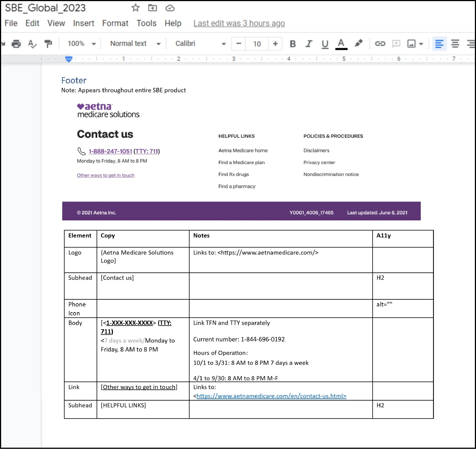The width and height of the screenshot is (476, 449).
Task: Click 'Disclaimers' text
Action: coord(316,150)
